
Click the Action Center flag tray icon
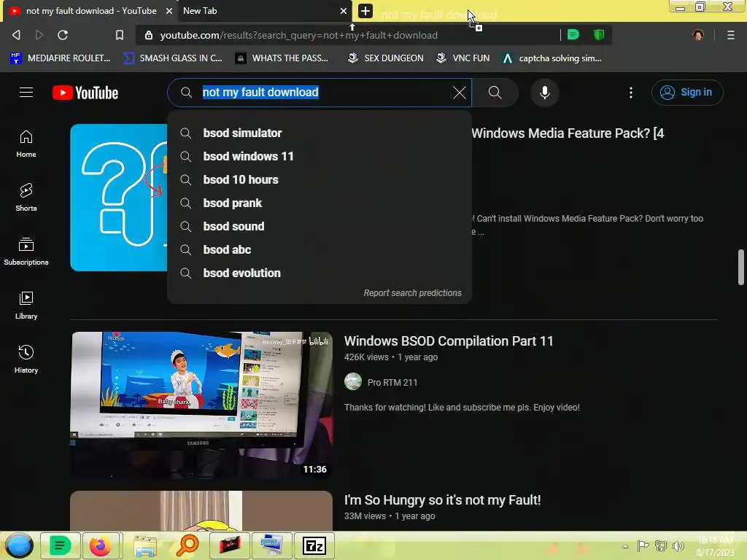pos(643,545)
